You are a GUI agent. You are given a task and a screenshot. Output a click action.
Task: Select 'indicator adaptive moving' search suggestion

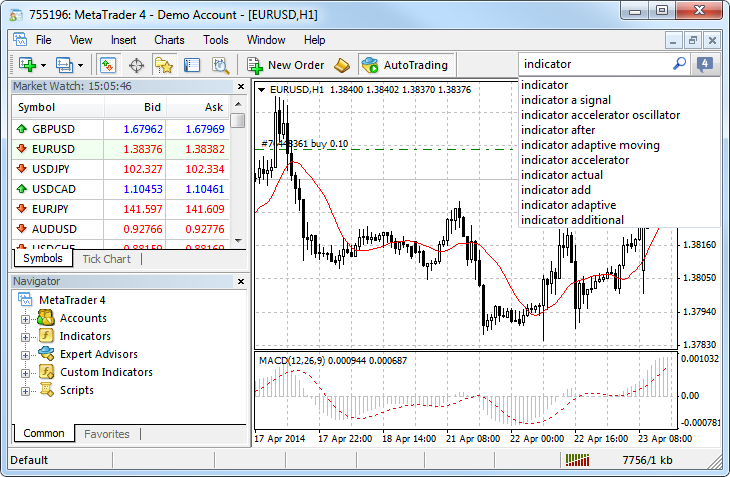(x=590, y=145)
